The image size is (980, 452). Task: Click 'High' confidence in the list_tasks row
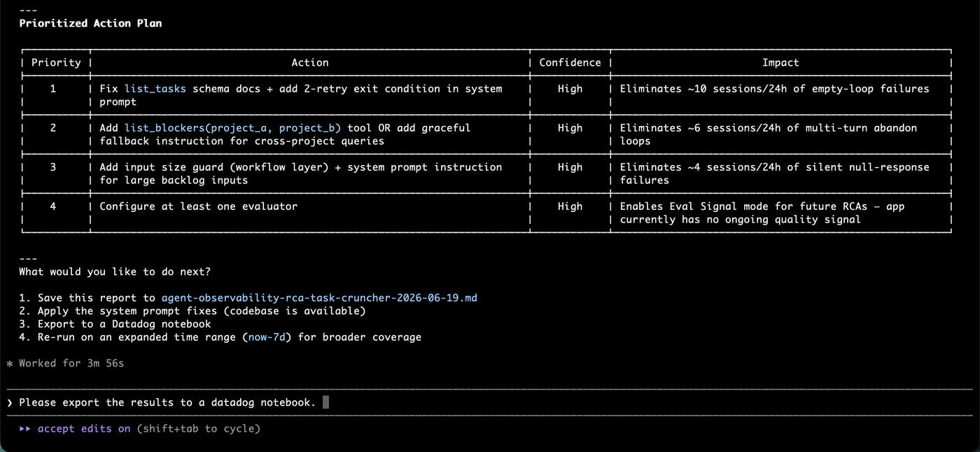pos(570,89)
